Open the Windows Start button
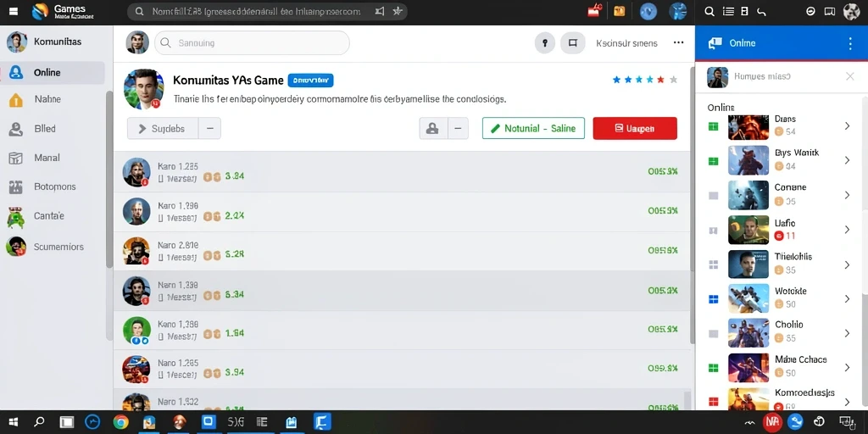 tap(14, 422)
